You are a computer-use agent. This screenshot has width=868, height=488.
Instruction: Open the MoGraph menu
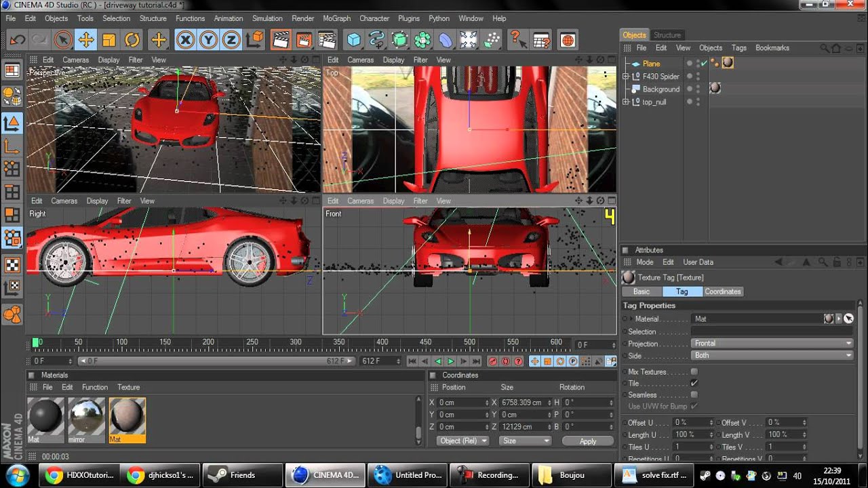337,18
